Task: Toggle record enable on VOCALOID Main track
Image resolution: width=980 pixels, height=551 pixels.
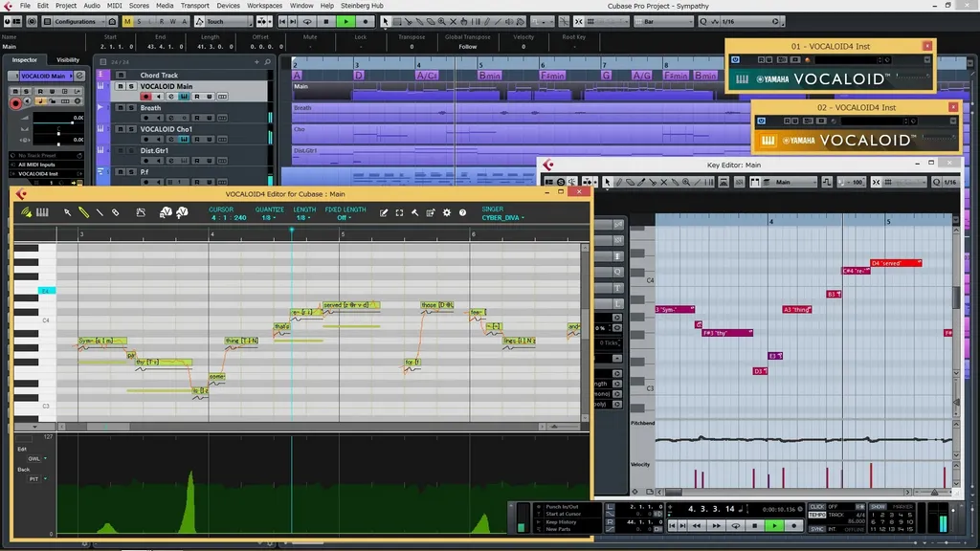Action: point(145,97)
